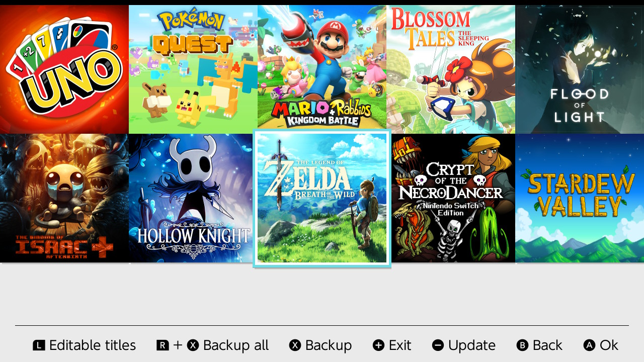The height and width of the screenshot is (362, 644).
Task: Click the X Backup option
Action: (320, 345)
